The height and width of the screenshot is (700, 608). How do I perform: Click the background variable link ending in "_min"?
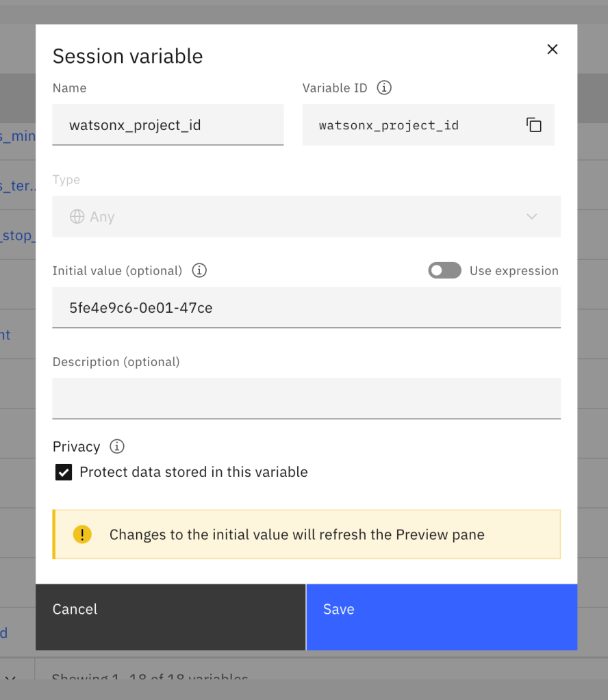tap(18, 136)
